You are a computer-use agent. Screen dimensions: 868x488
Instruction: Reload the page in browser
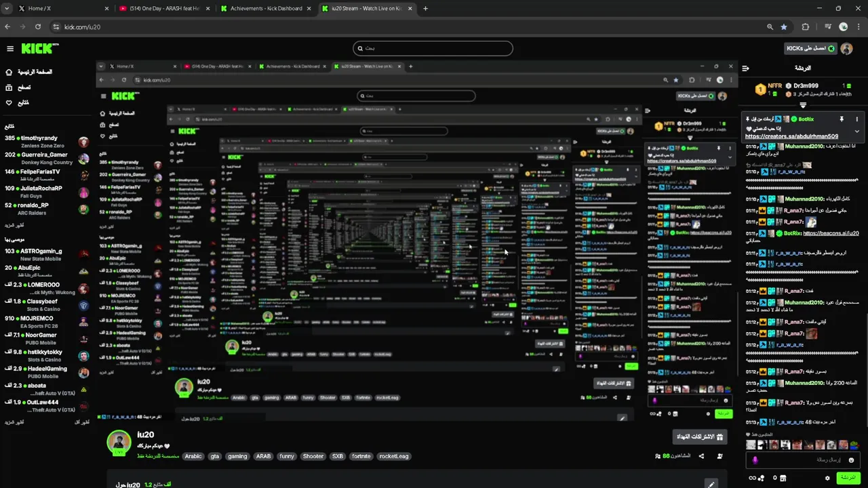[x=38, y=26]
